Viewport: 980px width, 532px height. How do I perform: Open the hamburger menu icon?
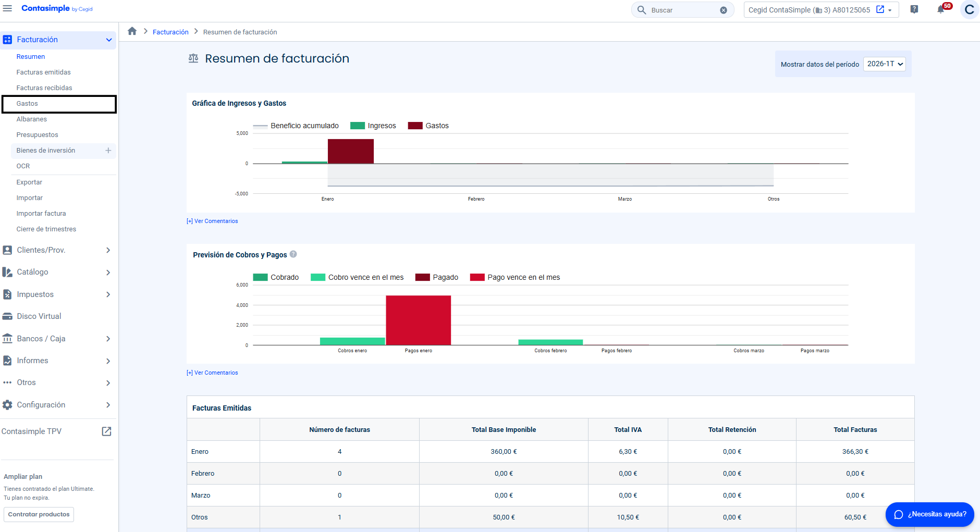pyautogui.click(x=7, y=8)
